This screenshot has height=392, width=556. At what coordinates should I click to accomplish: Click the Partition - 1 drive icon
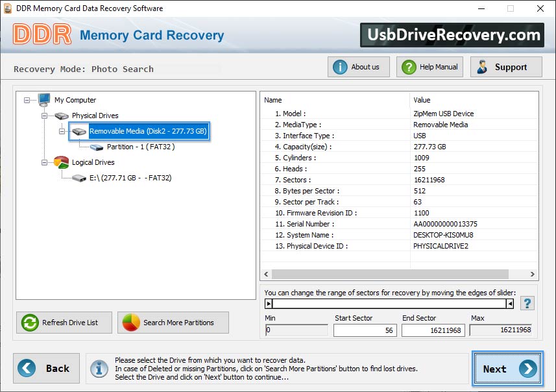(x=97, y=147)
